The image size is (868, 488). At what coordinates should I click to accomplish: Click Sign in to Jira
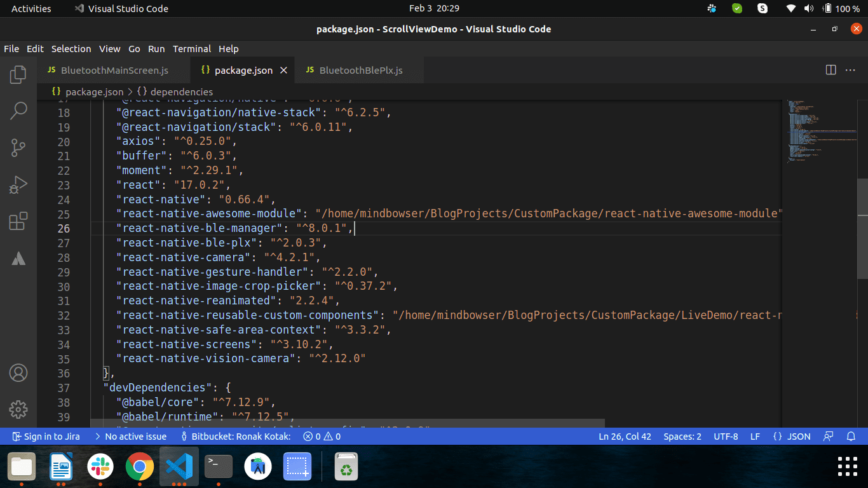46,437
